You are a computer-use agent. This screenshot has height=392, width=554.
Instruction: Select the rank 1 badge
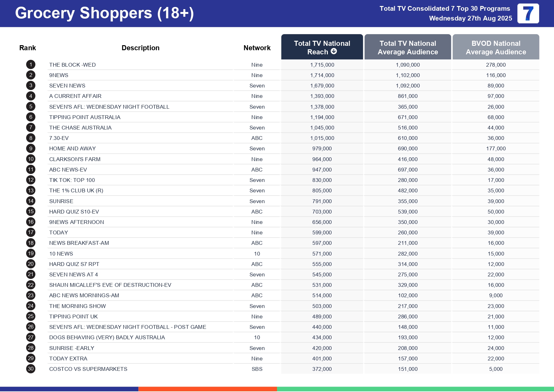pos(31,65)
